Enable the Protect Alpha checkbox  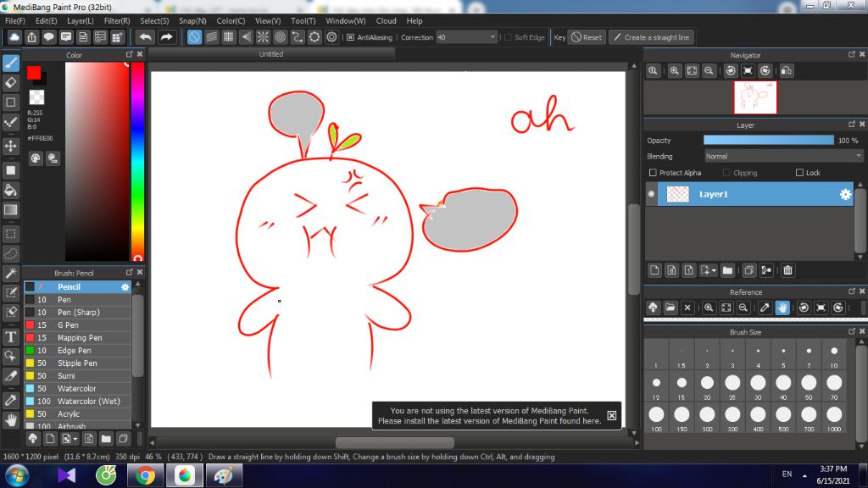tap(653, 173)
